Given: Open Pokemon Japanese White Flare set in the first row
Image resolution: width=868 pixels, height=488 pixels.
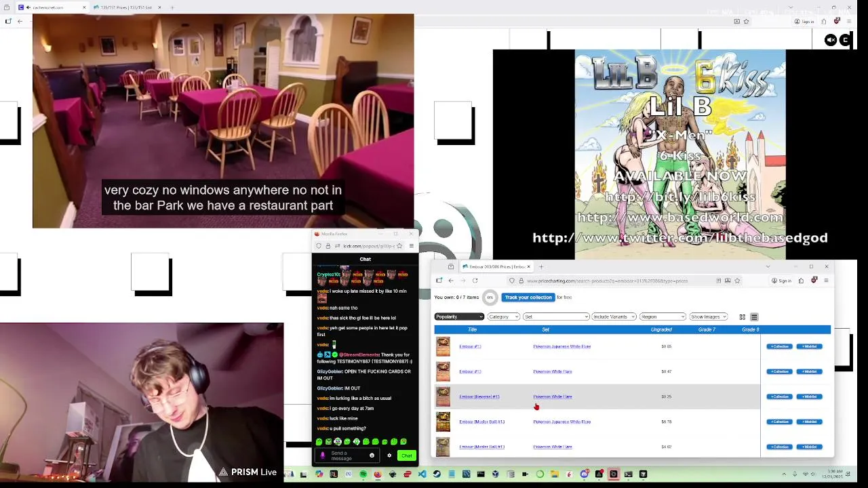Looking at the screenshot, I should pos(561,346).
